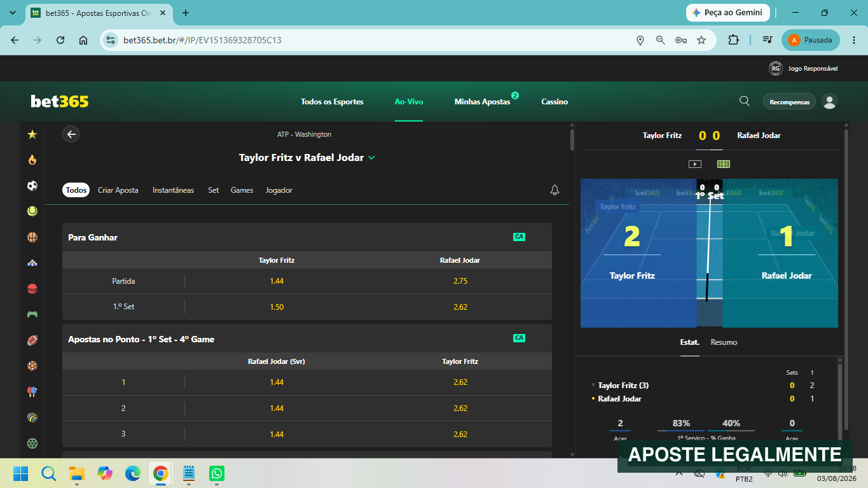Open the zoom magnifier icon in address bar
Screen dimensions: 868x488
pyautogui.click(x=661, y=40)
